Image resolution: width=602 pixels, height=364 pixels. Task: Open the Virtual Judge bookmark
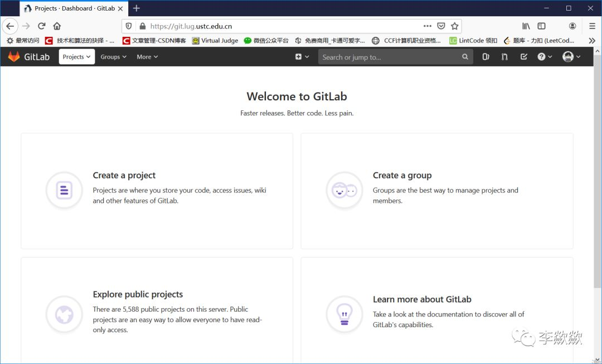click(215, 40)
